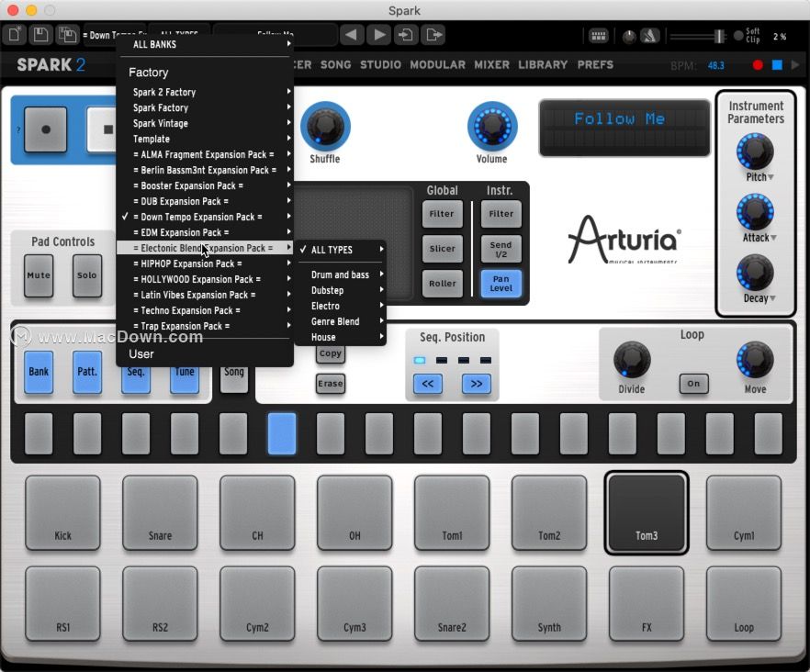Viewport: 810px width, 672px height.
Task: Open the PREFS tab
Action: 596,65
